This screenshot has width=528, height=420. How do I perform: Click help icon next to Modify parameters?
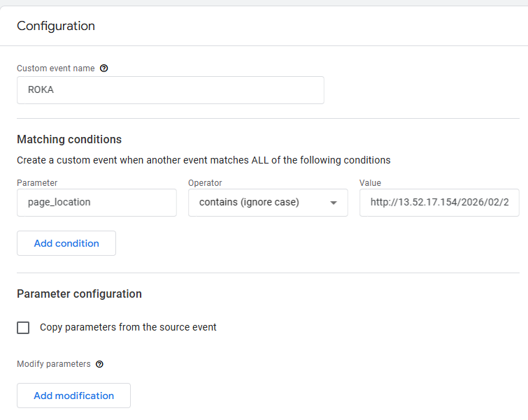click(x=99, y=364)
